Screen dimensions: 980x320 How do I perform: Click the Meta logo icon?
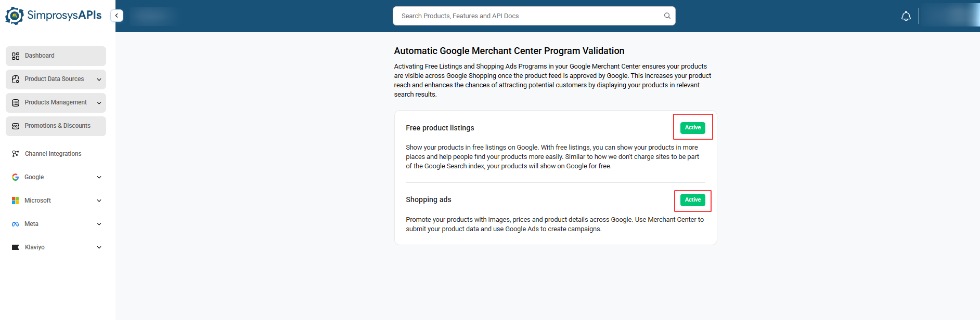(16, 224)
